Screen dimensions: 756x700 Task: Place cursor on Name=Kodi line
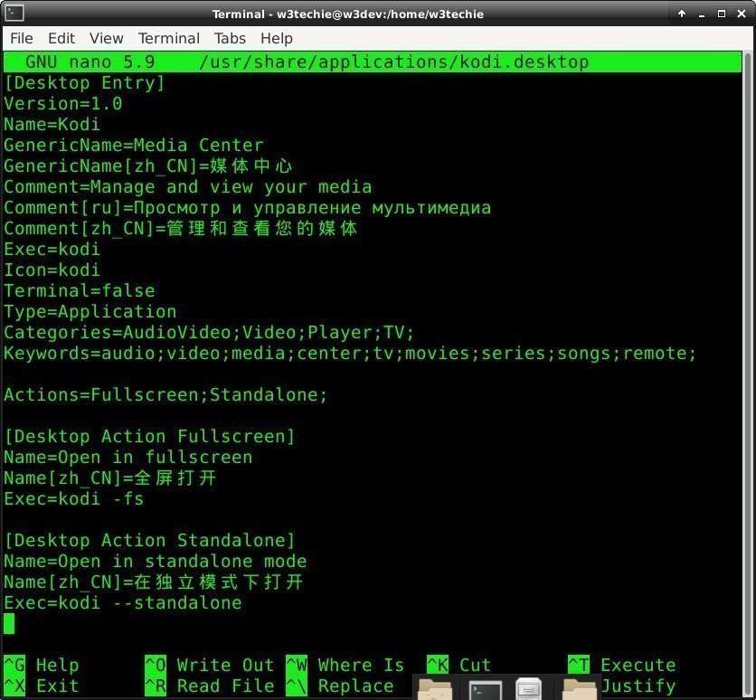[52, 125]
